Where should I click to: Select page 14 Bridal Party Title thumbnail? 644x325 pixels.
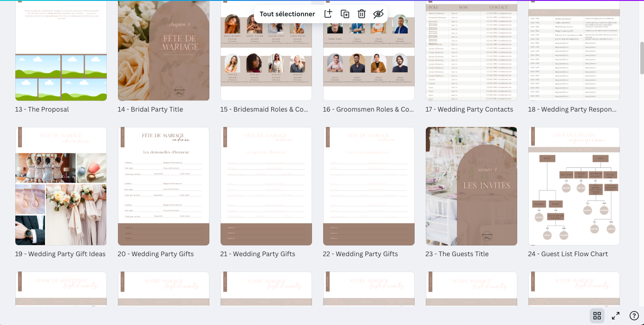point(163,51)
